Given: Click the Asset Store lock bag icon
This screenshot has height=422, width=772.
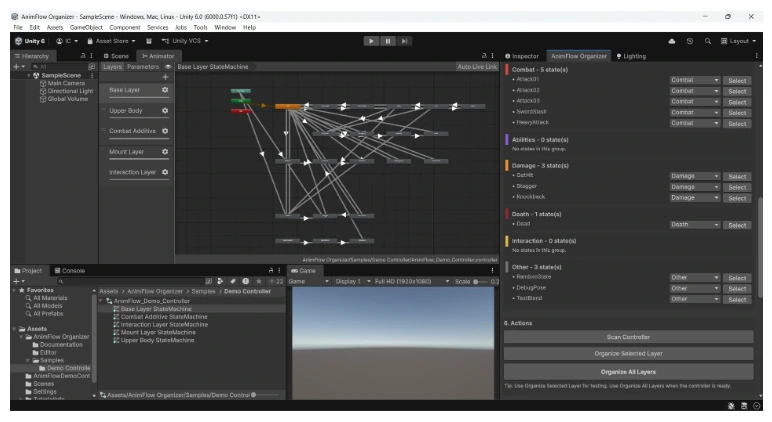Looking at the screenshot, I should click(90, 41).
